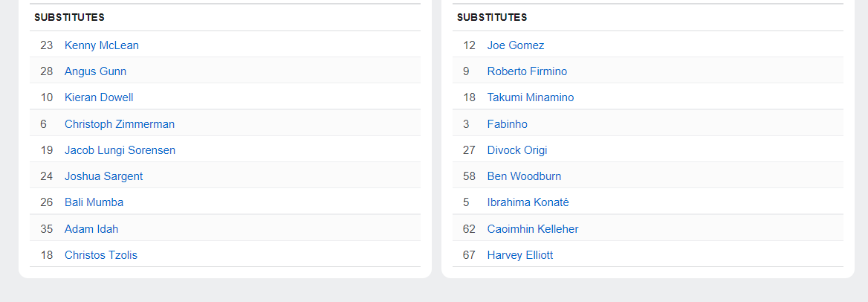
Task: Click the left Substitutes heading above Kenny McLean
Action: pyautogui.click(x=69, y=17)
